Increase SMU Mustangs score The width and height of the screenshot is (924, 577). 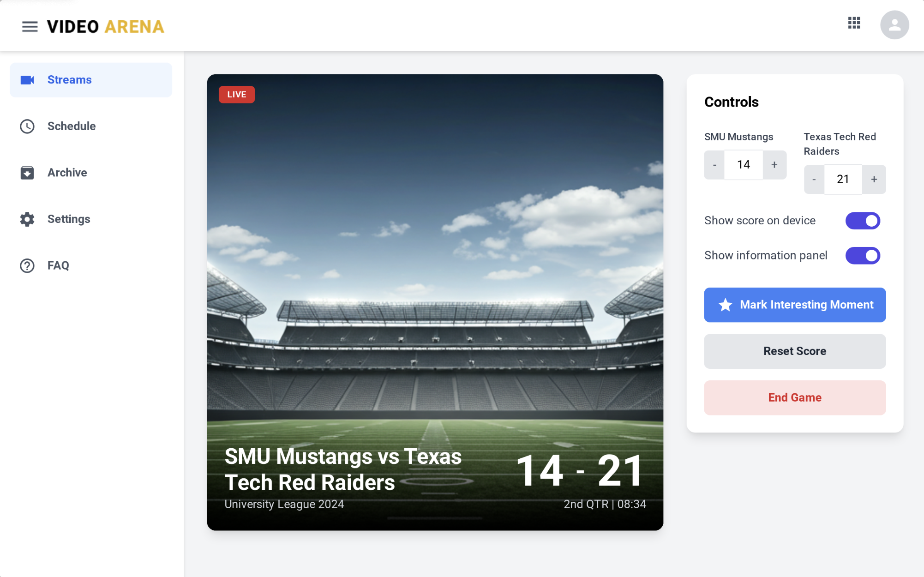point(774,165)
